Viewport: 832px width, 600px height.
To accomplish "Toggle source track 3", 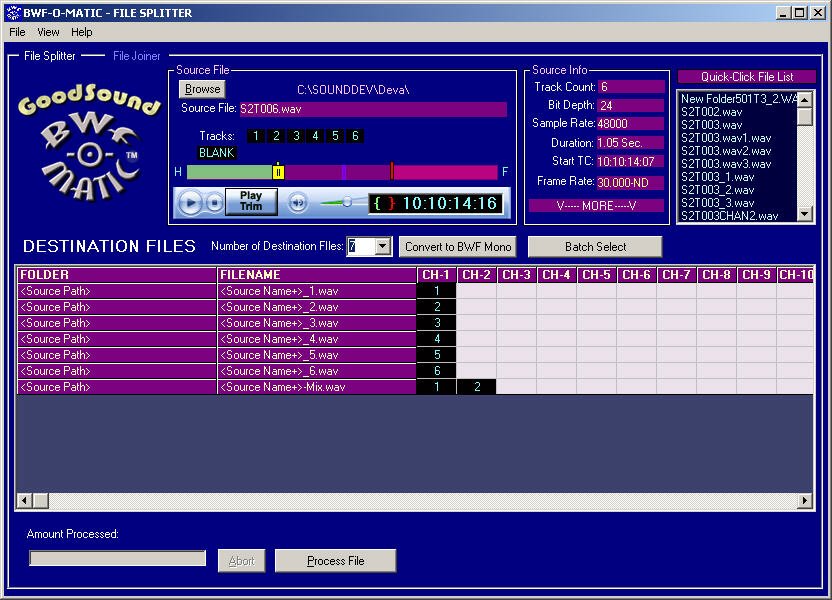I will [296, 136].
